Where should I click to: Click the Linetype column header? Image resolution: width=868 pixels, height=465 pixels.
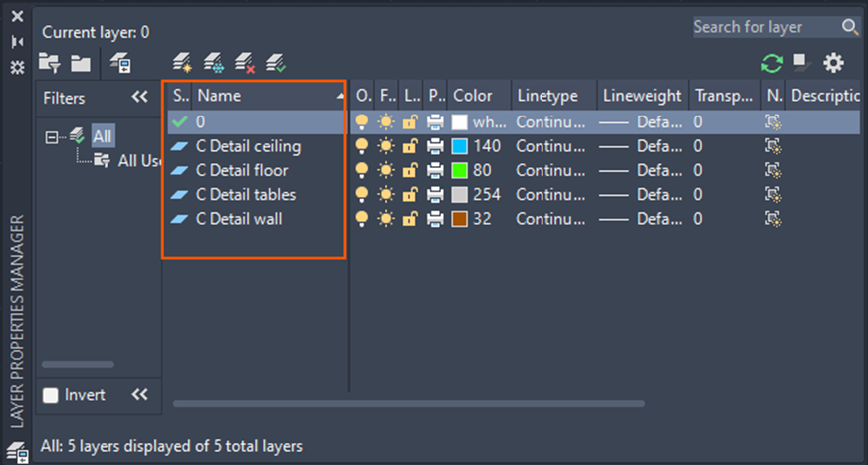click(549, 96)
